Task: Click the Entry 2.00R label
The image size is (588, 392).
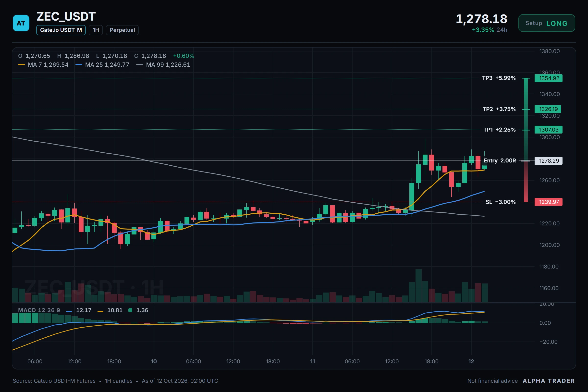Action: [x=500, y=161]
